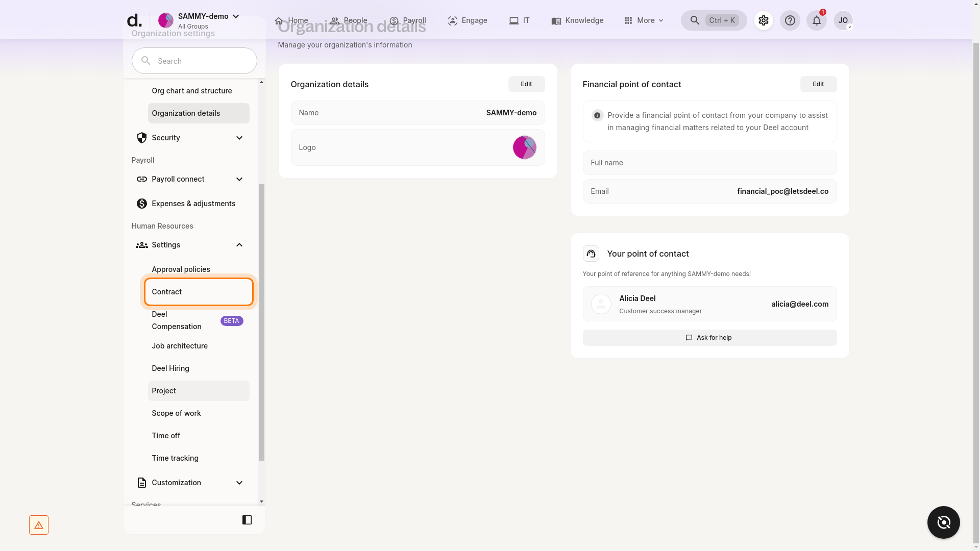This screenshot has height=551, width=980.
Task: Click the Customization document icon
Action: tap(141, 483)
